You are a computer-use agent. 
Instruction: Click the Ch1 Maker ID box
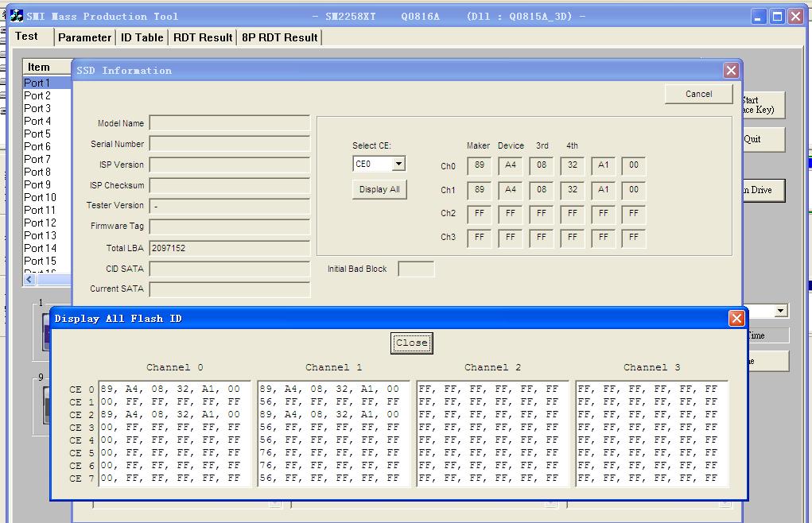pos(479,190)
